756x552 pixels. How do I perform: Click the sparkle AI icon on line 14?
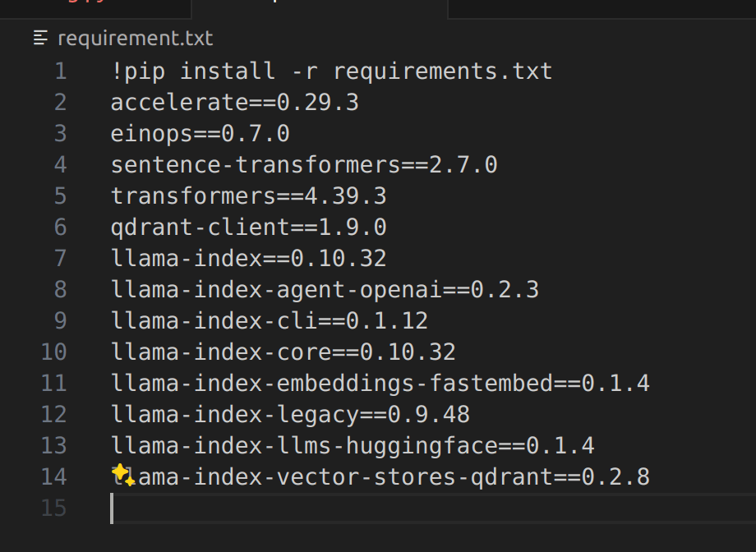[x=123, y=474]
